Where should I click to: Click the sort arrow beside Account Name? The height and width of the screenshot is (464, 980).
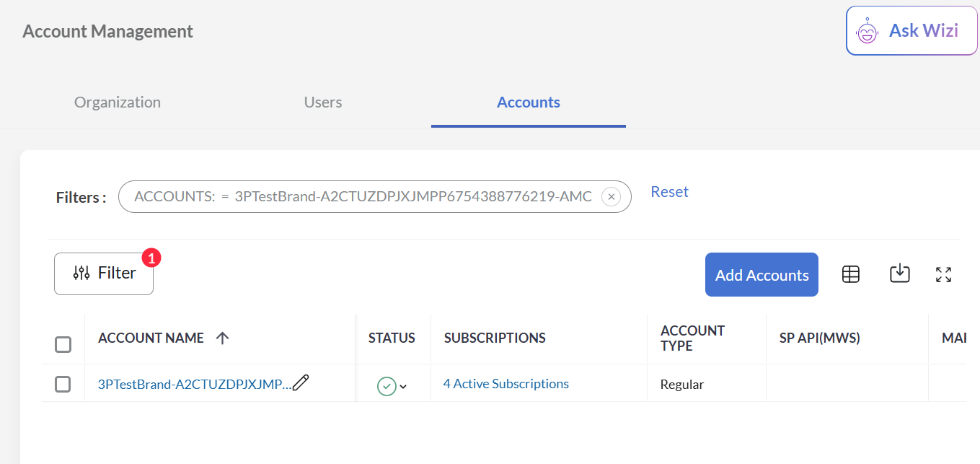tap(223, 338)
